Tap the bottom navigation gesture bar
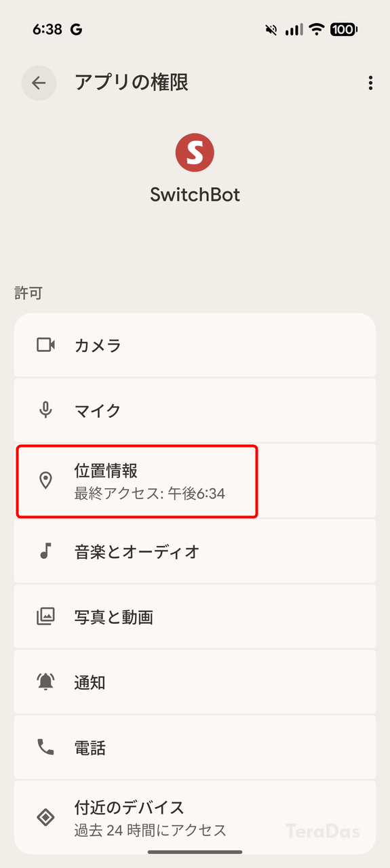 [195, 852]
